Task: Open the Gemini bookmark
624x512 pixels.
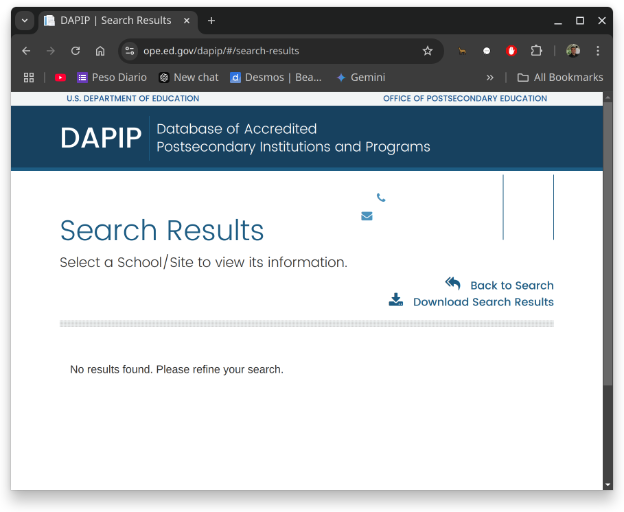Action: (x=361, y=78)
